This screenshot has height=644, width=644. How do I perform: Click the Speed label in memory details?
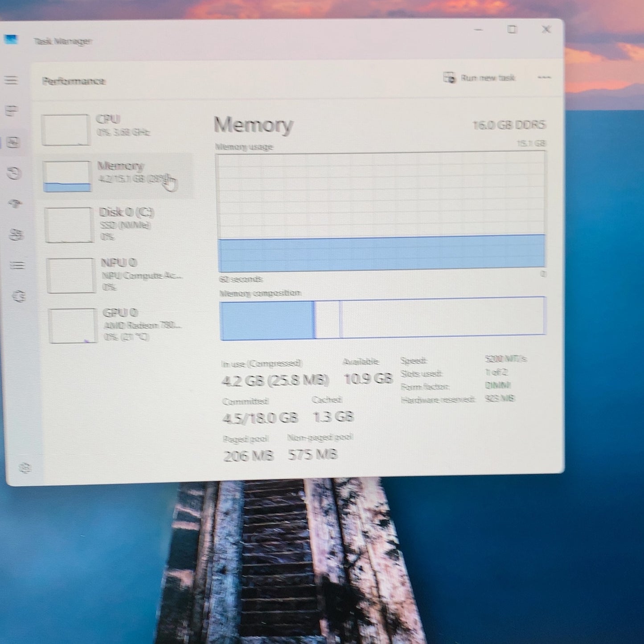click(x=413, y=361)
